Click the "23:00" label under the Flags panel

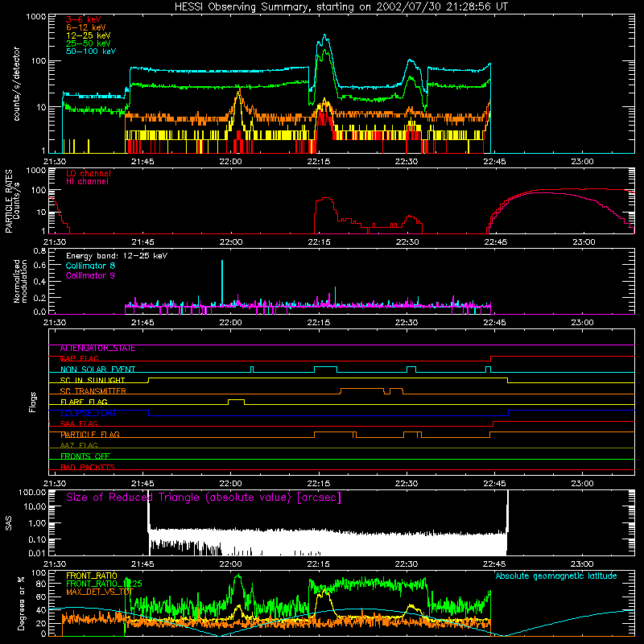point(582,484)
